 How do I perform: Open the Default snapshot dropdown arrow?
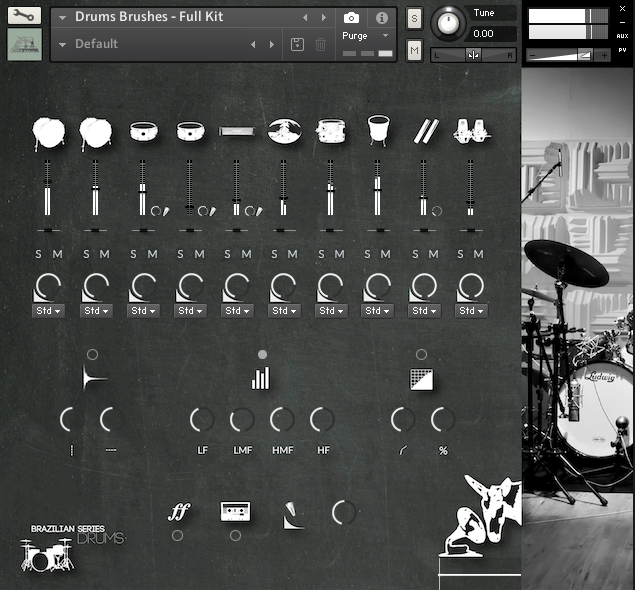pos(62,45)
